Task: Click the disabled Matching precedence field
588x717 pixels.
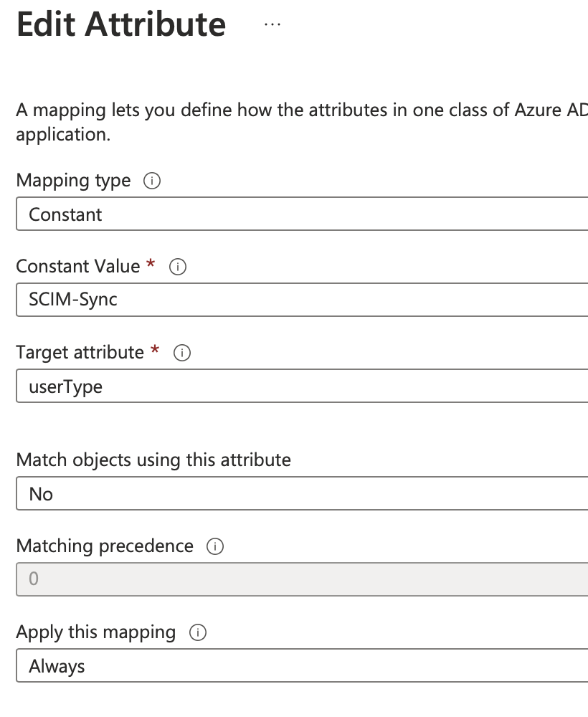Action: click(x=302, y=579)
